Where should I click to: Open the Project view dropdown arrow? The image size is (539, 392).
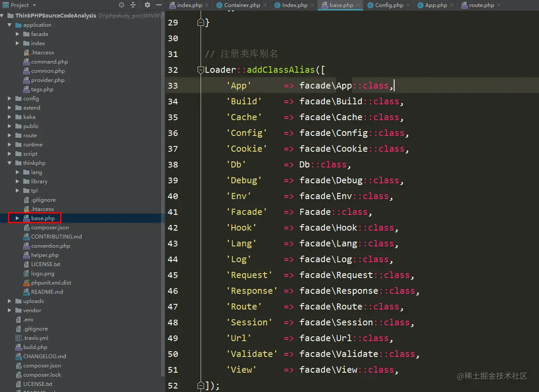pos(33,5)
